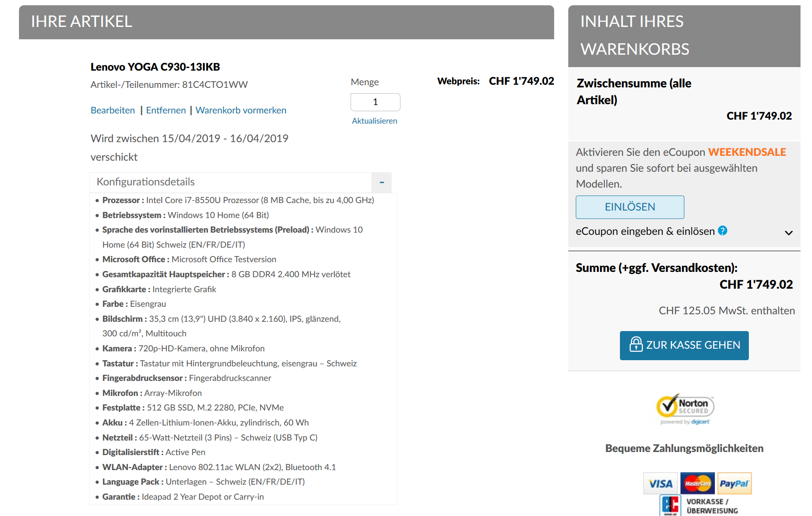Screen dimensions: 812x516
Task: Redeem coupon with EINLÖSEN button
Action: tap(630, 207)
